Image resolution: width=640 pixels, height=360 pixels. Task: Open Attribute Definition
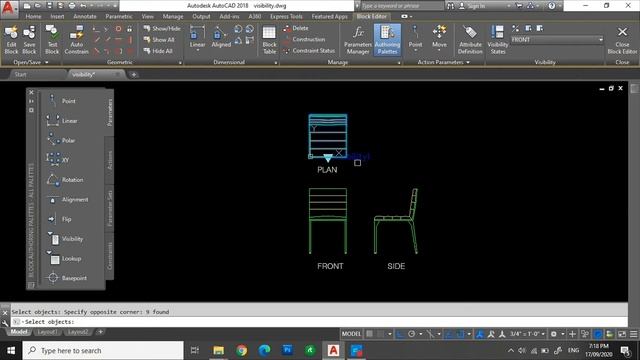click(470, 40)
